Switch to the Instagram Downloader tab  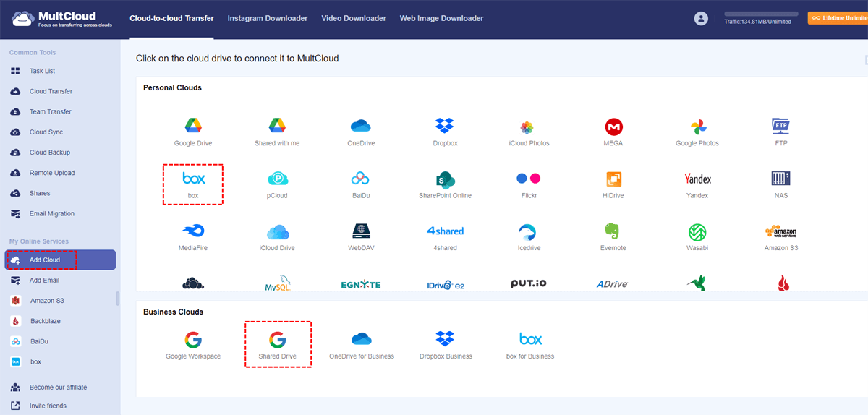[x=268, y=18]
